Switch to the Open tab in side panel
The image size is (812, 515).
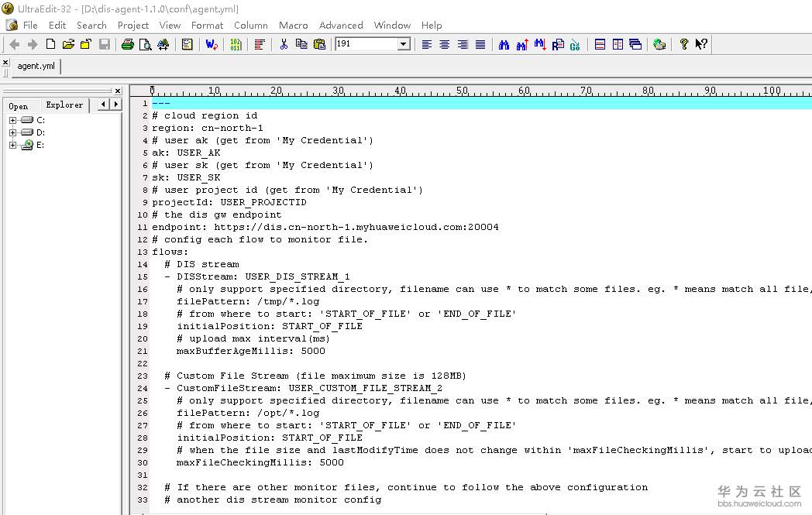19,106
